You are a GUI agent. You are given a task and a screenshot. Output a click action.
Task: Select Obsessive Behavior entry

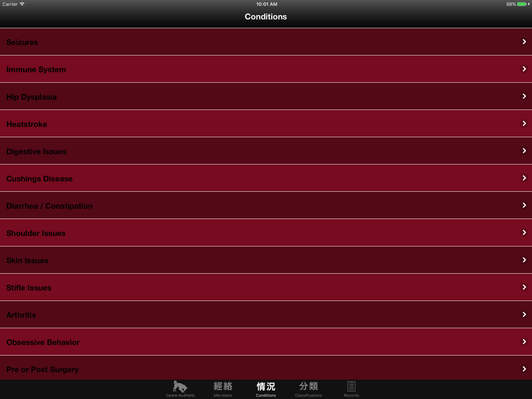point(266,342)
